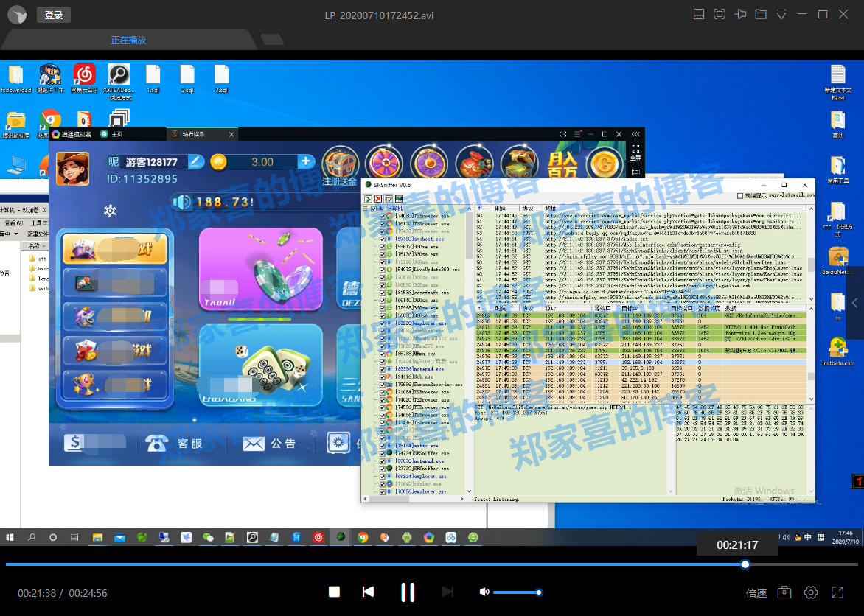
Task: Open the main menu triangle dropdown
Action: [x=781, y=14]
